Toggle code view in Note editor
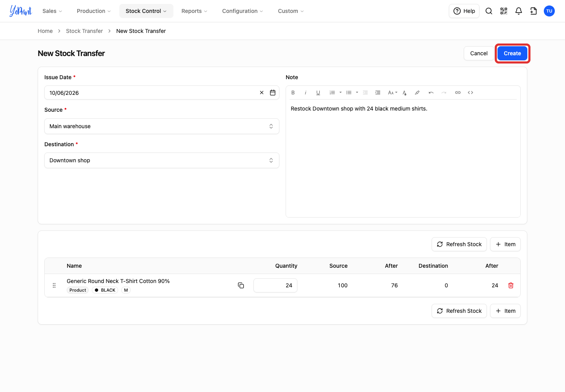The height and width of the screenshot is (392, 565). pos(470,93)
